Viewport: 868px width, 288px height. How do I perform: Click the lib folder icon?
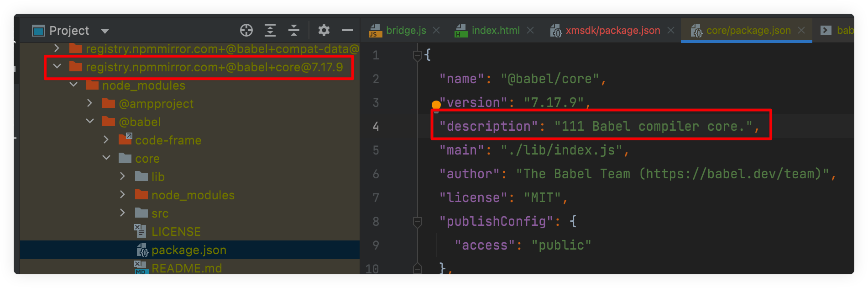coord(141,176)
